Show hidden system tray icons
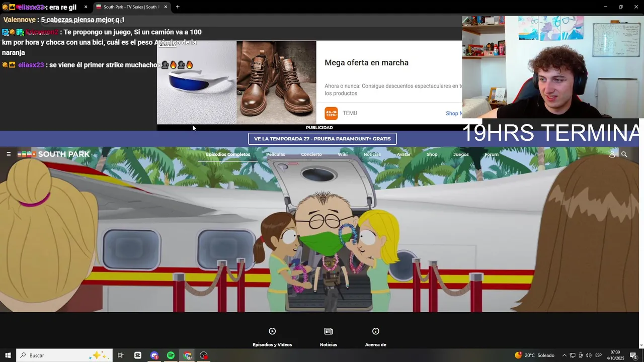 pyautogui.click(x=564, y=355)
